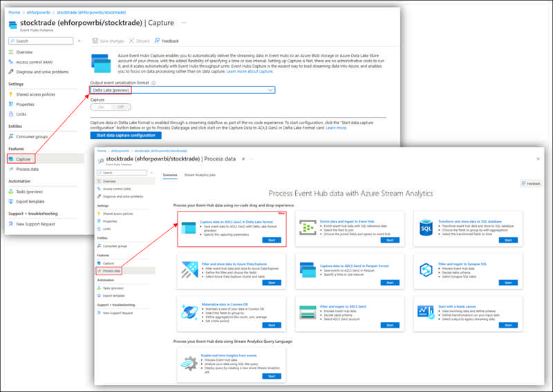The height and width of the screenshot is (392, 553).
Task: Click the Capture data to ADLS Gen2 in Parquet format title
Action: click(x=354, y=266)
